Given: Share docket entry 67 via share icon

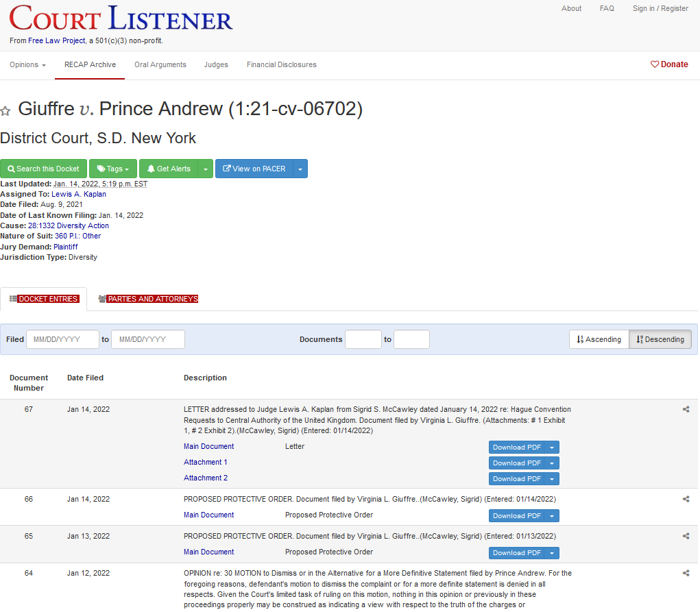Looking at the screenshot, I should pos(686,409).
